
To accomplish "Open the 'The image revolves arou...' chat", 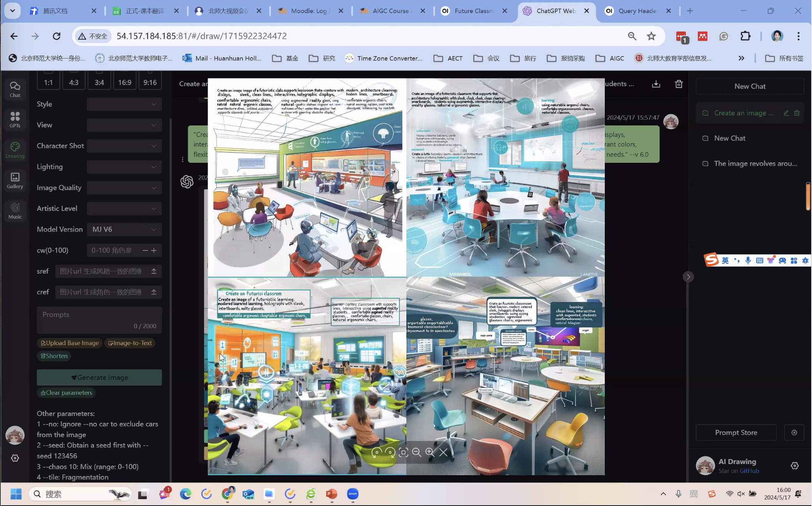I will pos(755,164).
